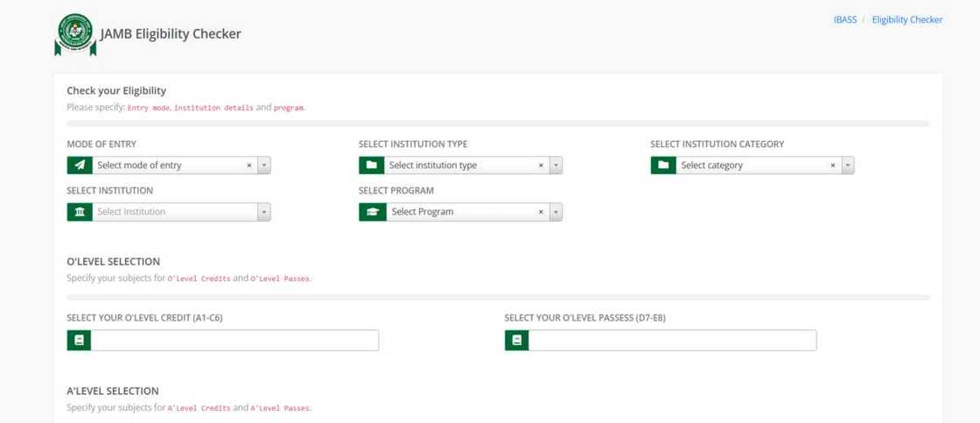Click the folder icon beside institution type
980x423 pixels.
click(x=371, y=166)
